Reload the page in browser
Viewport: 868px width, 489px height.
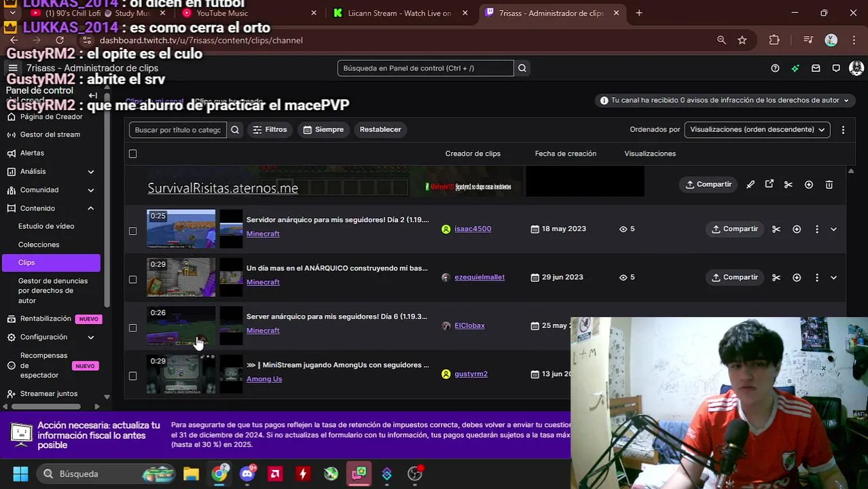click(x=60, y=41)
